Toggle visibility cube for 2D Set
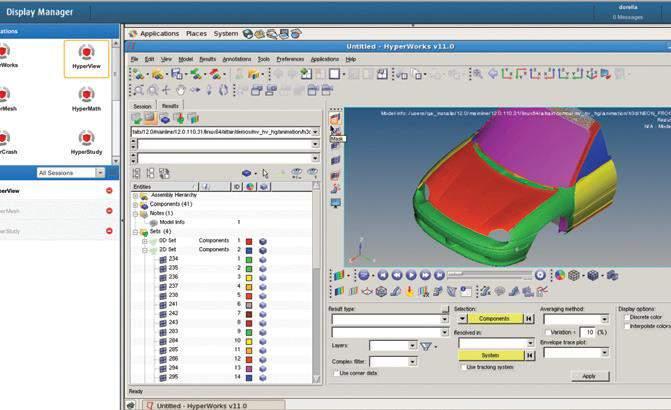The image size is (671, 410). 263,250
